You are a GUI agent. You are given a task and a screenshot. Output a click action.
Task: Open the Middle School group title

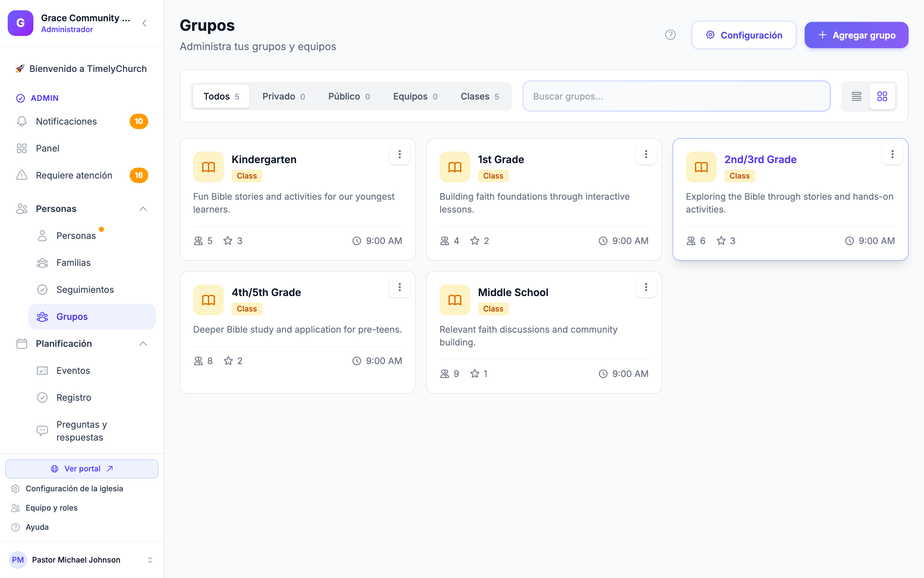[x=513, y=293]
